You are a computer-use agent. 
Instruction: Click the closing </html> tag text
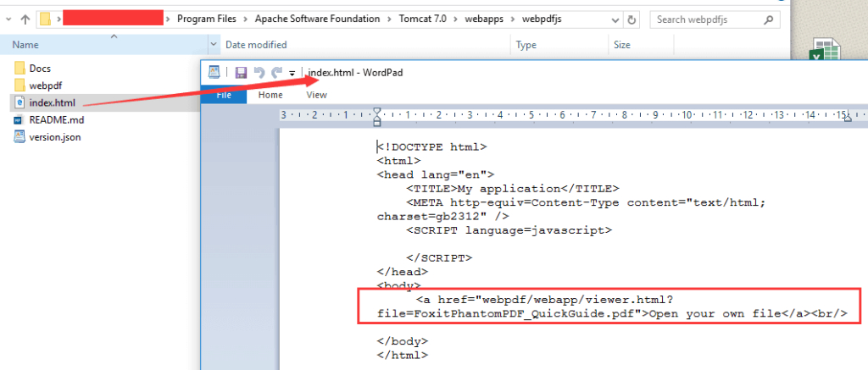pos(403,355)
